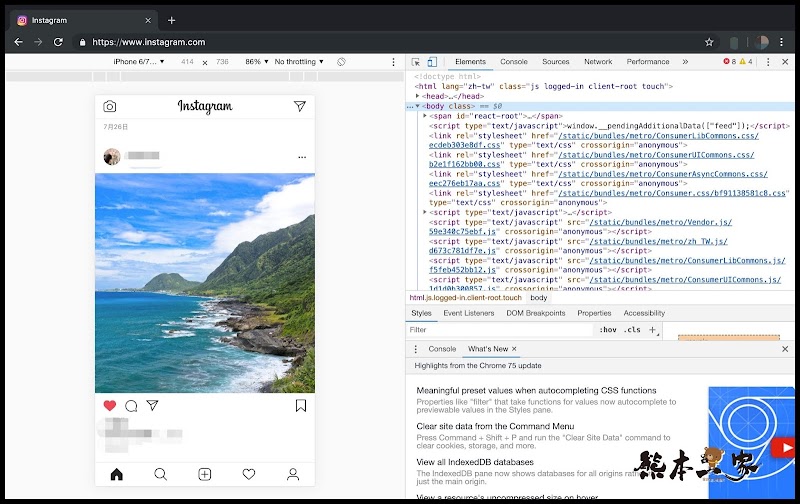The height and width of the screenshot is (504, 800).
Task: Click the width value 414
Action: 187,62
